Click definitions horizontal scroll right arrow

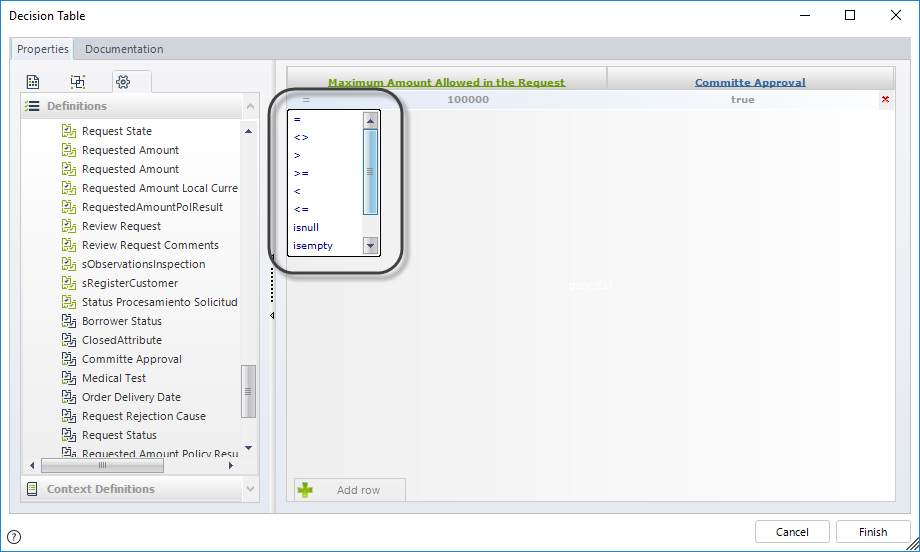pyautogui.click(x=231, y=465)
